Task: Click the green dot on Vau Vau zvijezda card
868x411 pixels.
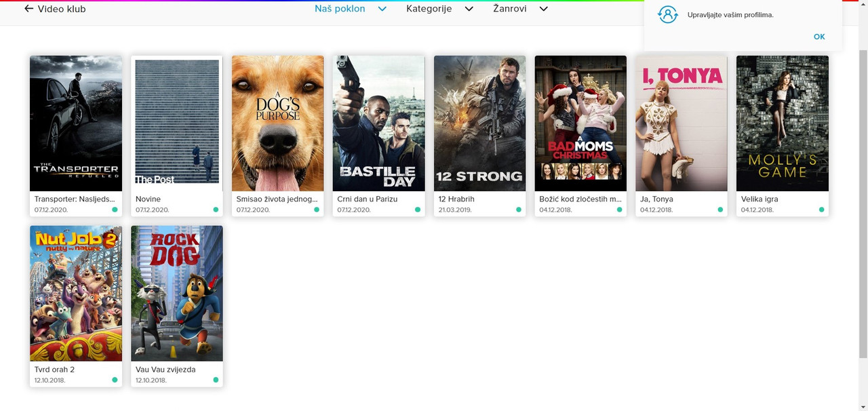Action: (216, 380)
